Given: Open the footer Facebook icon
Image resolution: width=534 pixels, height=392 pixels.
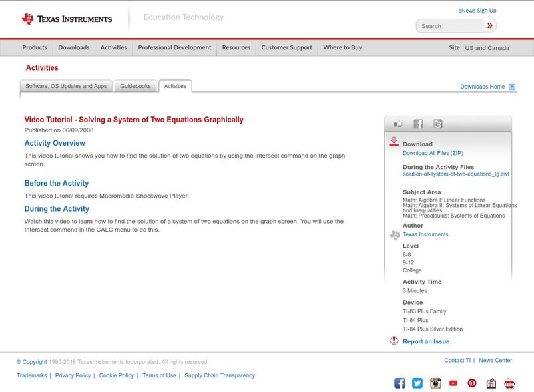Looking at the screenshot, I should 400,383.
